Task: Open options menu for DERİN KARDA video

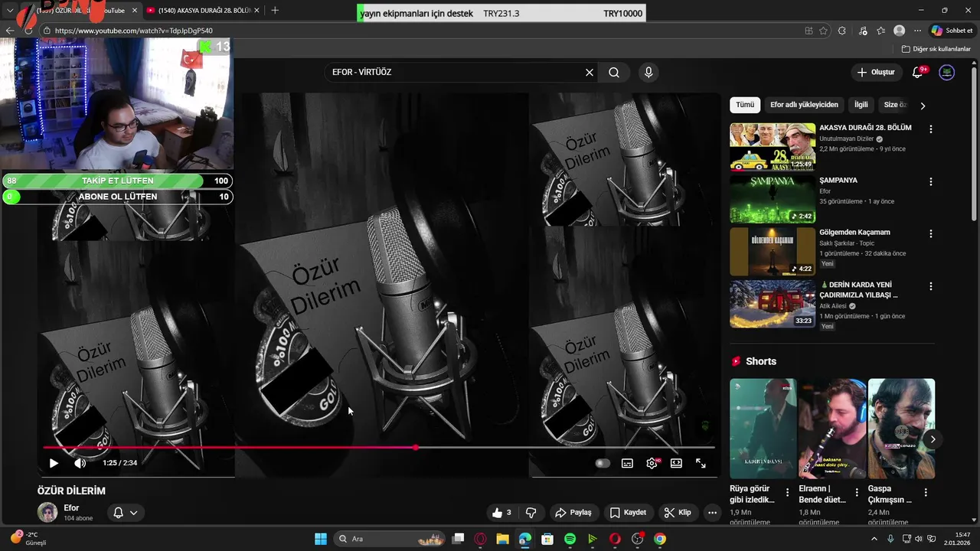Action: coord(931,286)
